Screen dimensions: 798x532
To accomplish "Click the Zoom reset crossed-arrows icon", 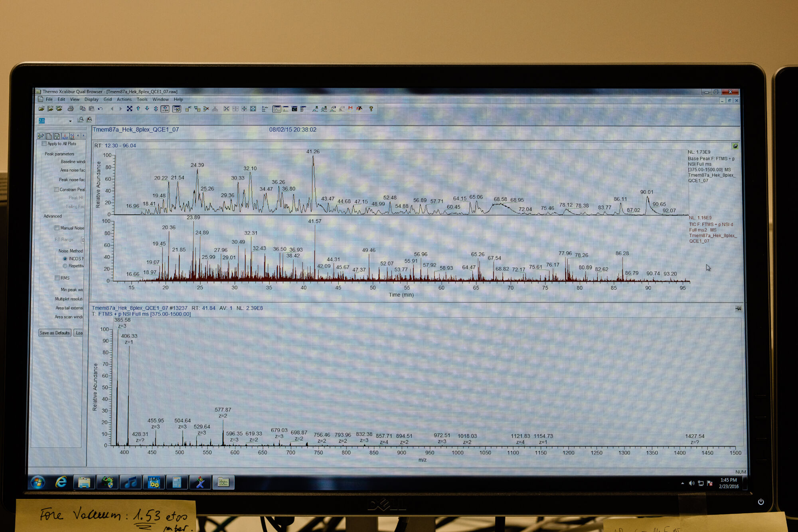I will tap(129, 109).
